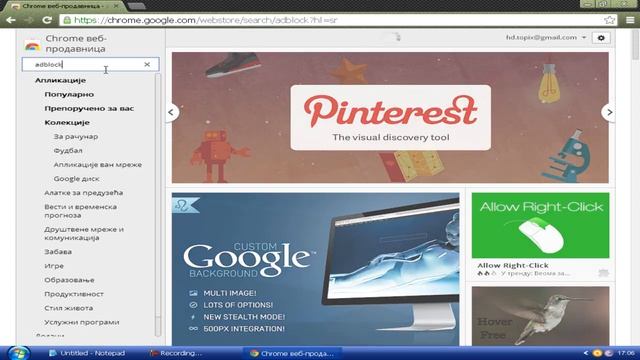Select Алатке за предузећа category

pos(84,193)
